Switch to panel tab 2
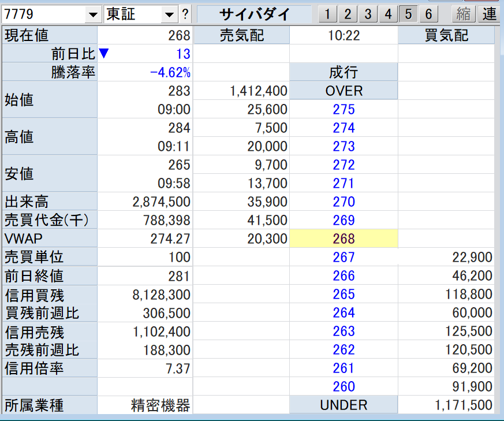 pos(348,14)
